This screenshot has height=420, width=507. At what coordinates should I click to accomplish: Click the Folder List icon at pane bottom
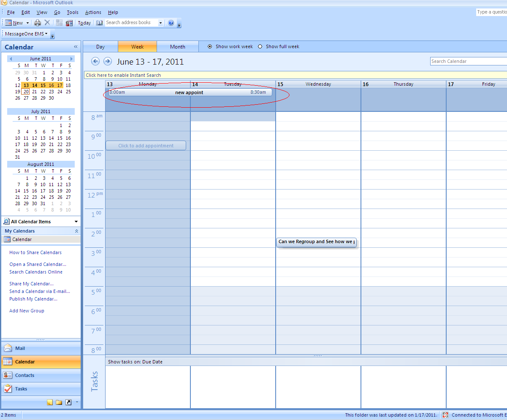click(x=59, y=402)
